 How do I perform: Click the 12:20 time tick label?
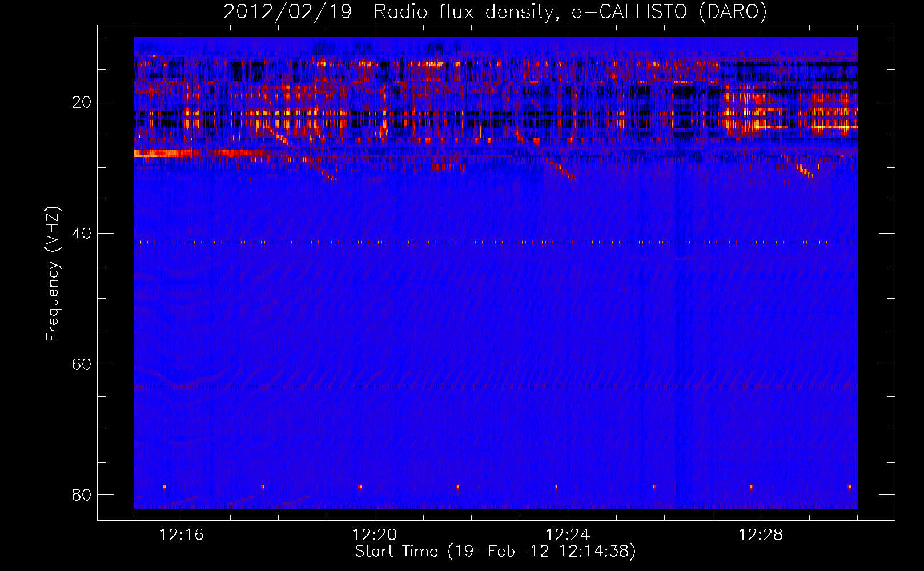[375, 535]
